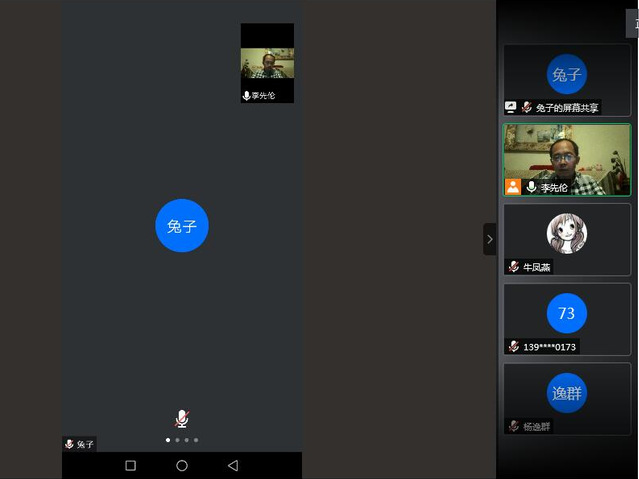Click the large 兔子 avatar in the shared screen
639x479 pixels.
coord(182,226)
